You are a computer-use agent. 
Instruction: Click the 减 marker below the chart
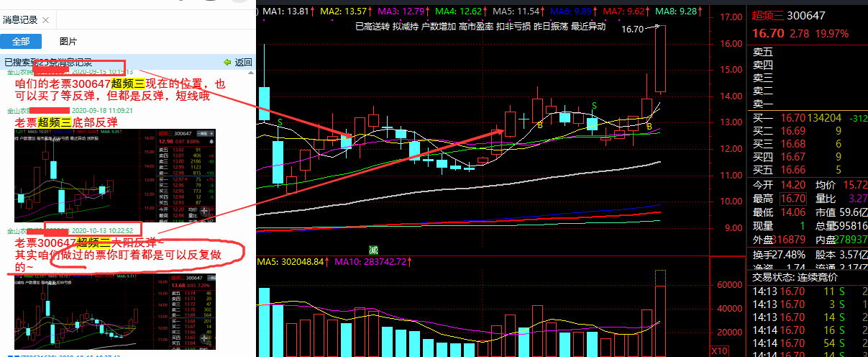point(374,250)
